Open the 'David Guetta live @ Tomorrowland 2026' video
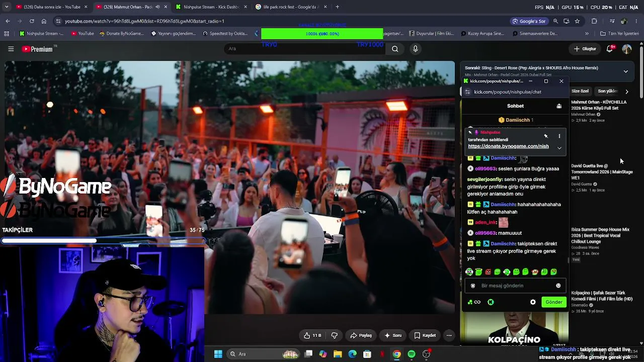 tap(602, 171)
